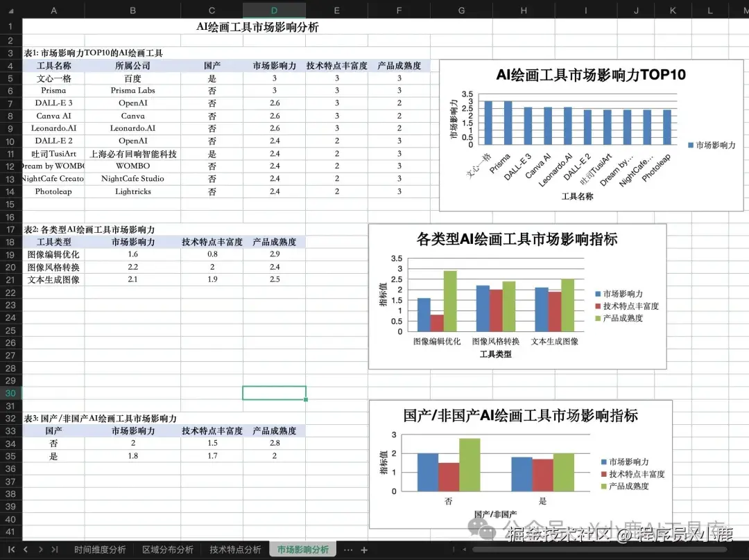Select column A header

[x=53, y=10]
